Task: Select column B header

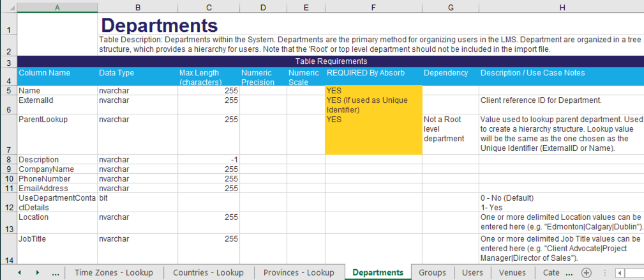Action: [138, 8]
